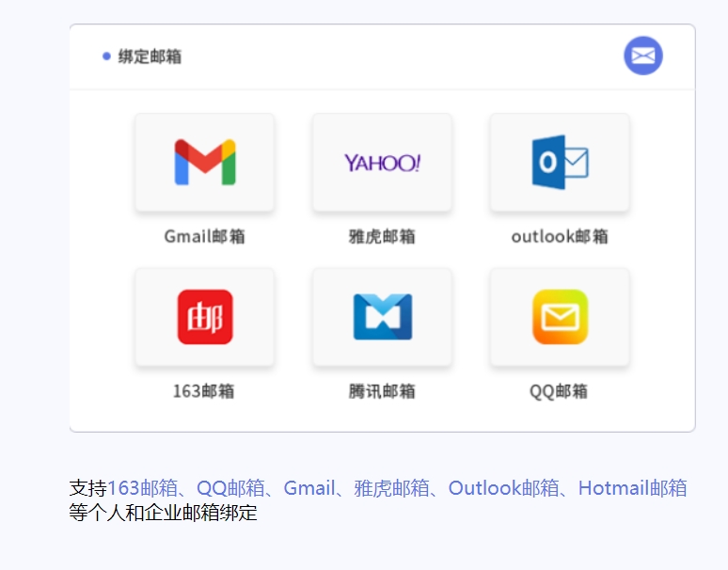Click the 163邮箱 caption under red icon
Screen dimensions: 728x570
[203, 391]
